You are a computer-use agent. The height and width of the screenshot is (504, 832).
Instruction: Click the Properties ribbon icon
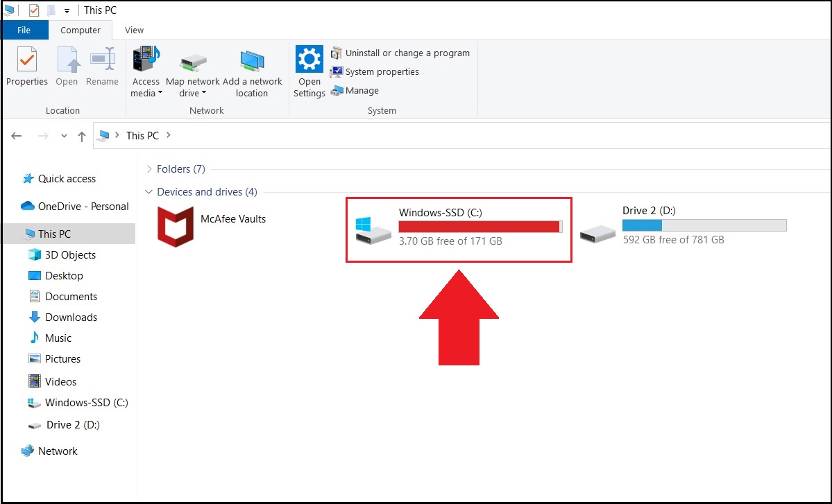pyautogui.click(x=26, y=60)
